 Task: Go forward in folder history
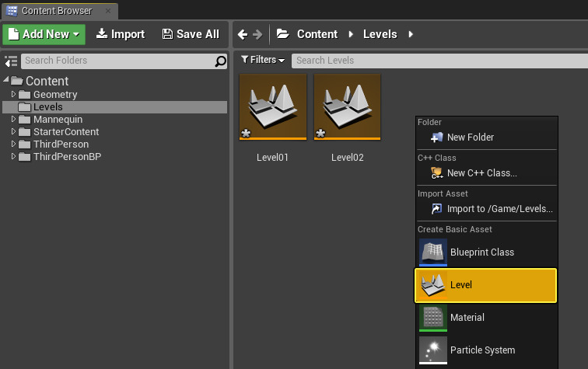tap(257, 35)
